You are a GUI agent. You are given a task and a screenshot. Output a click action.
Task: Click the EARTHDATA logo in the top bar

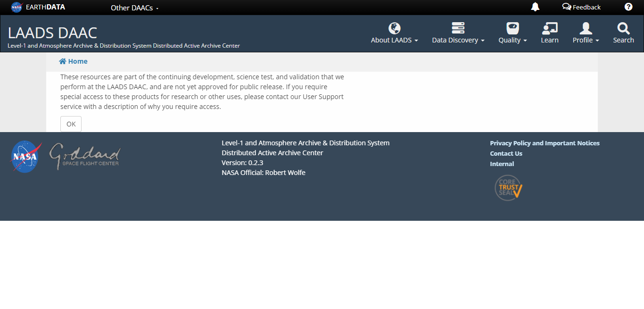(38, 7)
